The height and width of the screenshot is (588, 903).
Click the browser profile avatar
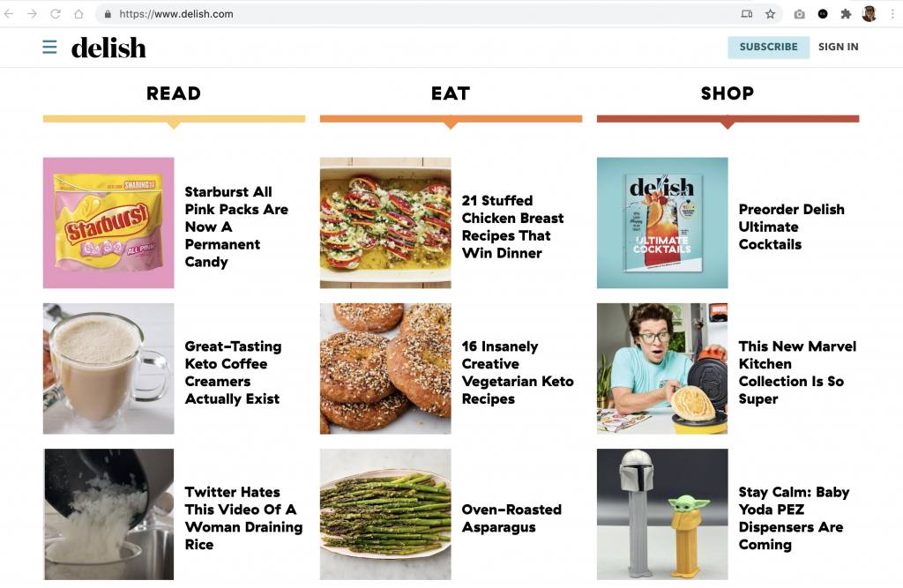[869, 14]
